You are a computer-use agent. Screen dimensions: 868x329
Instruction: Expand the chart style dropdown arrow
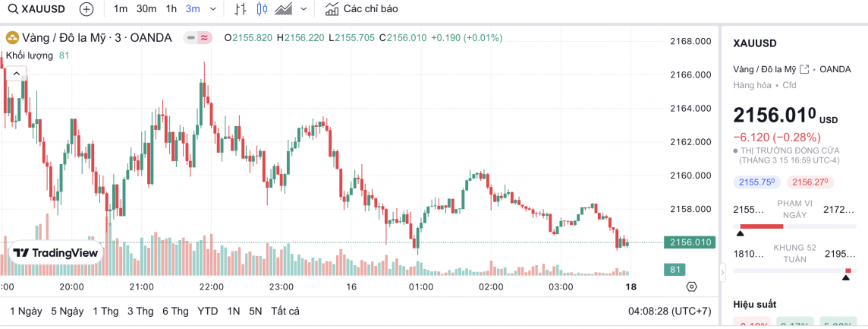click(304, 9)
